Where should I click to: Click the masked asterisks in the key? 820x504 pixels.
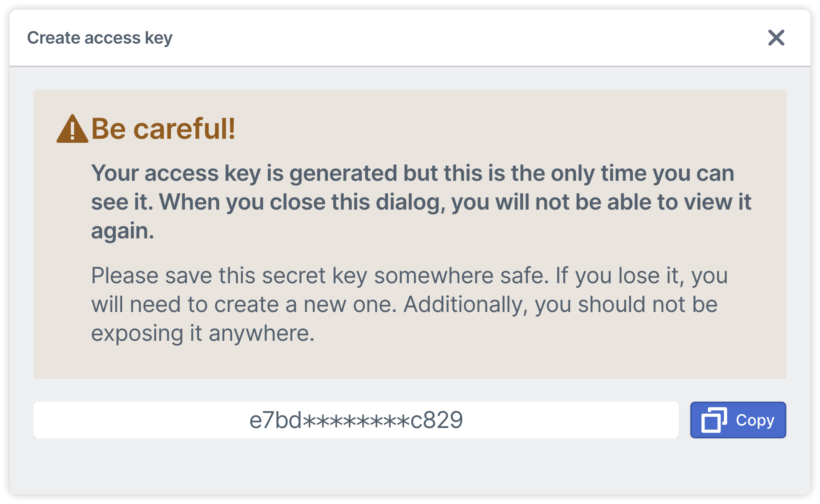click(356, 421)
